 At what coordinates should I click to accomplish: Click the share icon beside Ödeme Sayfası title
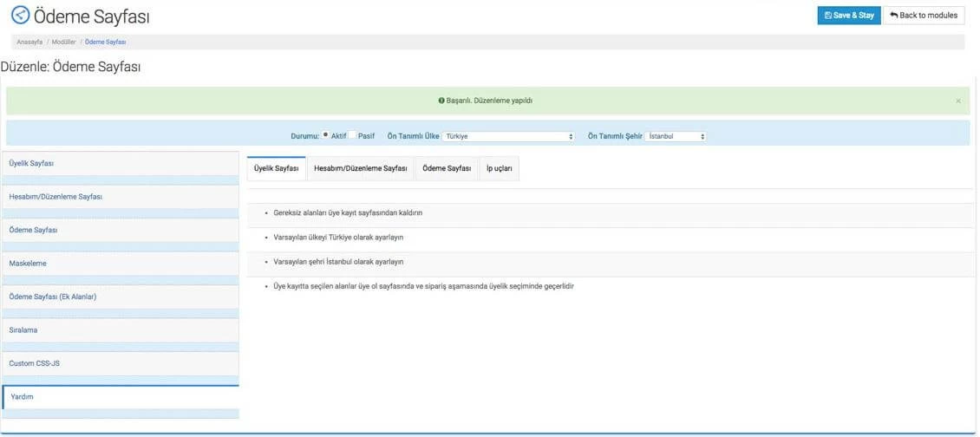tap(21, 16)
